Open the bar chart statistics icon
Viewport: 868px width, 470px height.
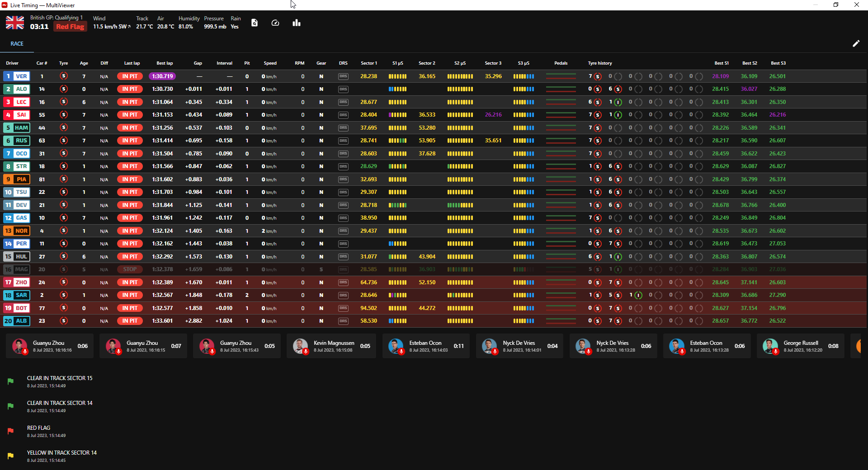297,23
